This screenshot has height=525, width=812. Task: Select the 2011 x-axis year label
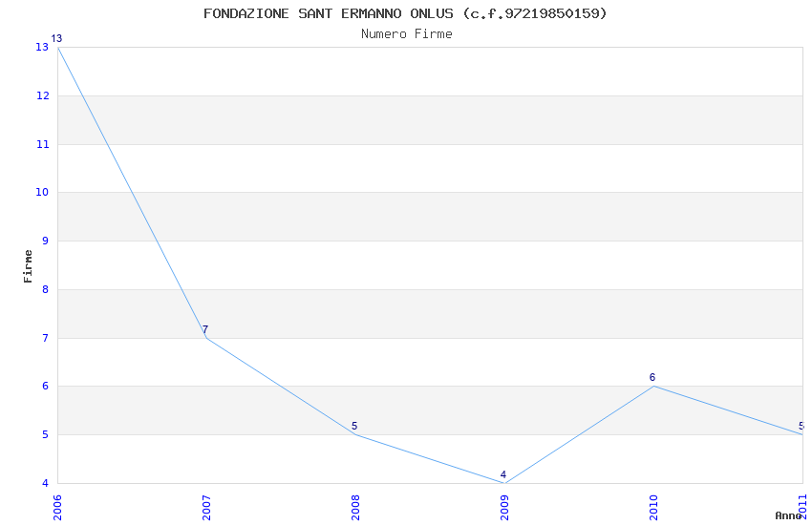pos(802,507)
